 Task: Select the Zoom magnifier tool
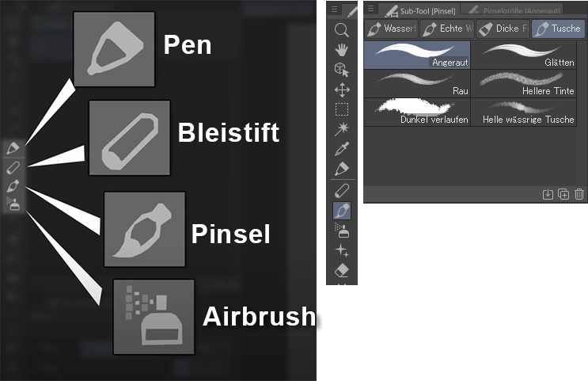342,29
